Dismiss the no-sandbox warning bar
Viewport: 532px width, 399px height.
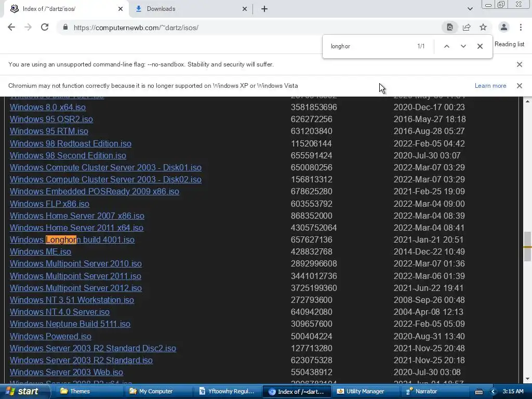pos(519,64)
